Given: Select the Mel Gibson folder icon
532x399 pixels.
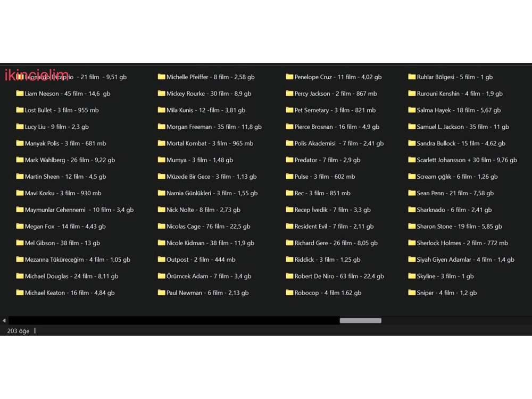Looking at the screenshot, I should tap(20, 243).
